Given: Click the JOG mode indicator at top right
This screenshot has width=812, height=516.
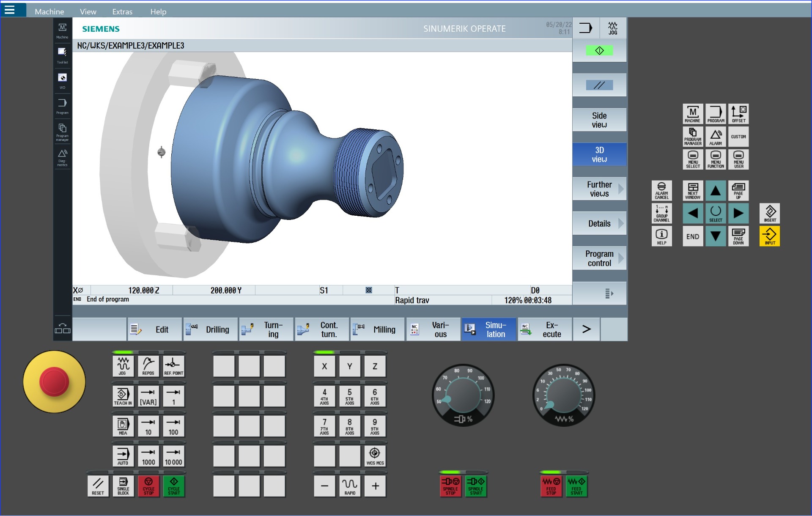Looking at the screenshot, I should point(613,28).
